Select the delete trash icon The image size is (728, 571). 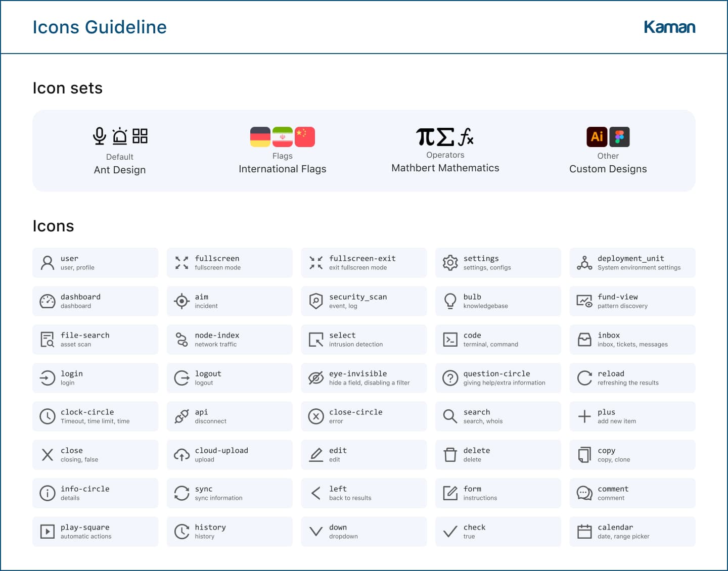point(450,455)
